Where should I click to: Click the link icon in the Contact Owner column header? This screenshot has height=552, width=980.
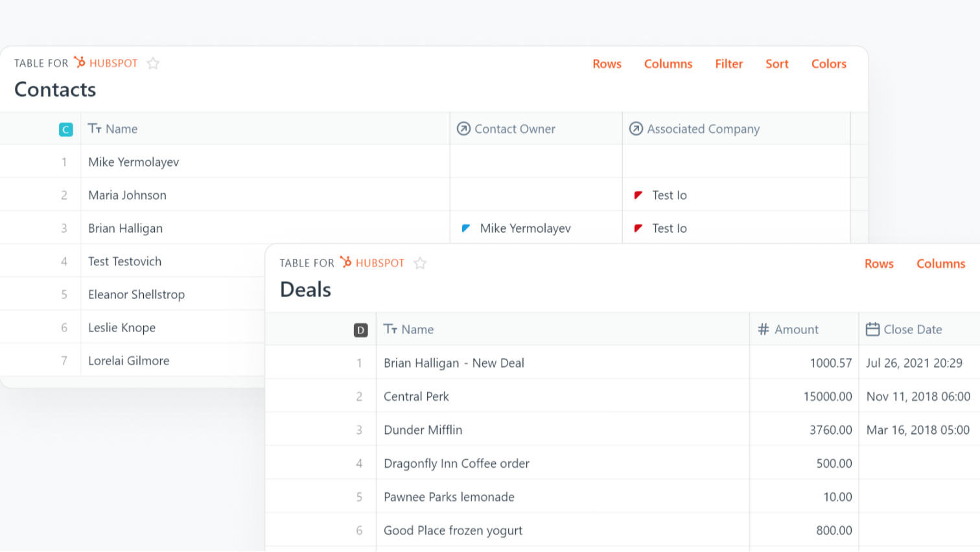463,129
